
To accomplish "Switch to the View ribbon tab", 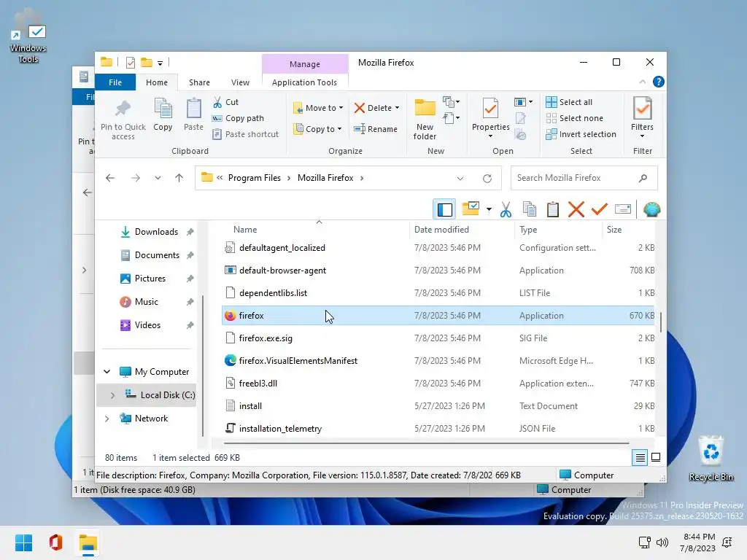I will tap(240, 82).
